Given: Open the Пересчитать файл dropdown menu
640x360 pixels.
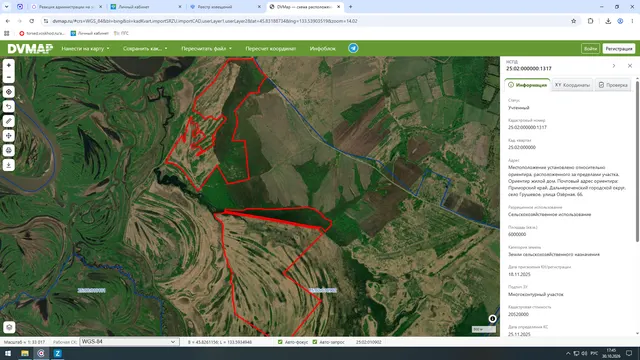Looking at the screenshot, I should [x=206, y=49].
